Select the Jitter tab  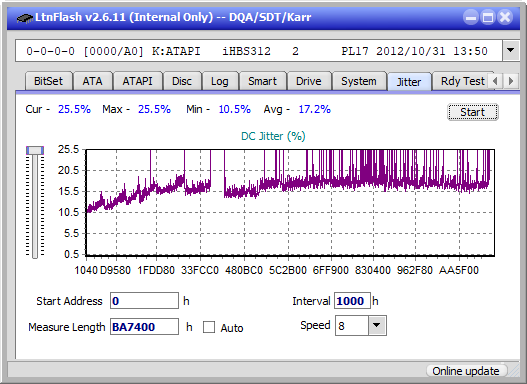pyautogui.click(x=409, y=82)
